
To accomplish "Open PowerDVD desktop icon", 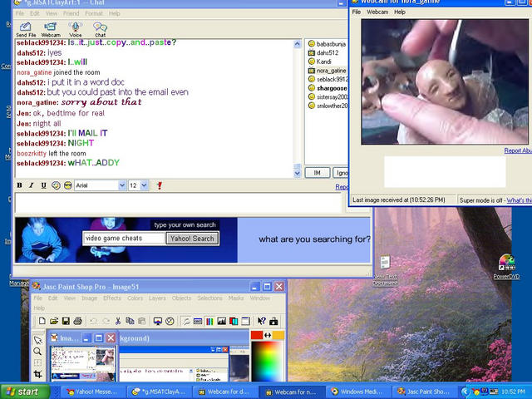I will tap(506, 267).
